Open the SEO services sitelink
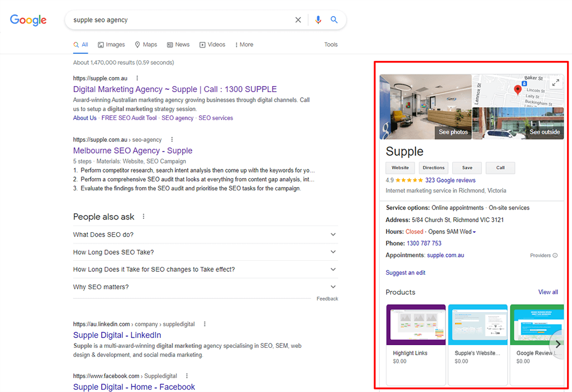Image resolution: width=572 pixels, height=392 pixels. coord(216,118)
